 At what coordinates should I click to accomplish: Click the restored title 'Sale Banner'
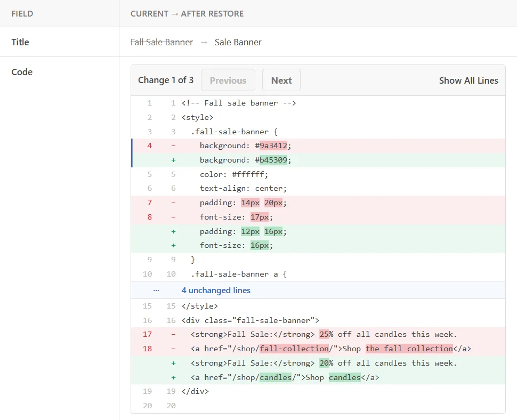(238, 42)
